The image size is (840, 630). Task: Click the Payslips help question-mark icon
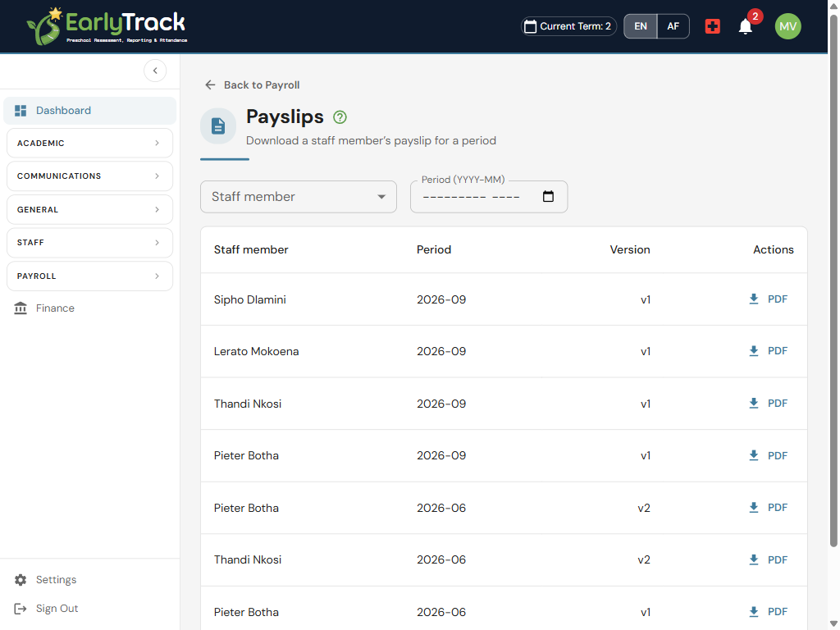[x=340, y=116]
